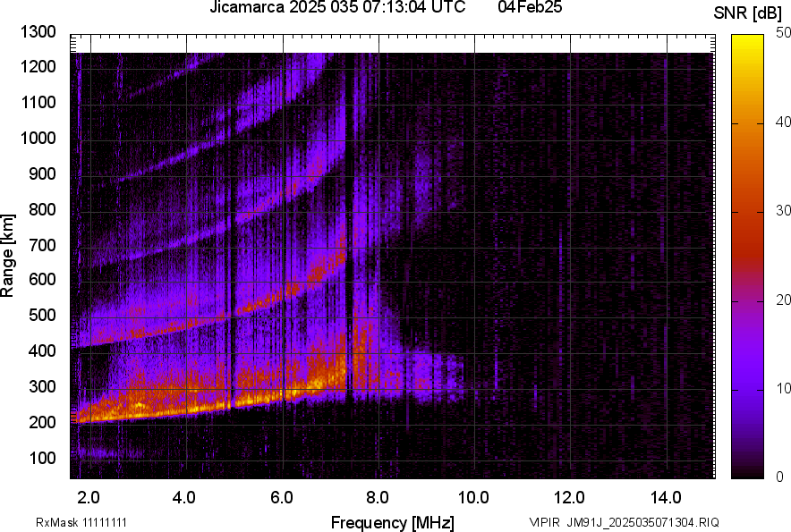This screenshot has height=532, width=791.
Task: Click the range axis value '500'
Action: [42, 315]
